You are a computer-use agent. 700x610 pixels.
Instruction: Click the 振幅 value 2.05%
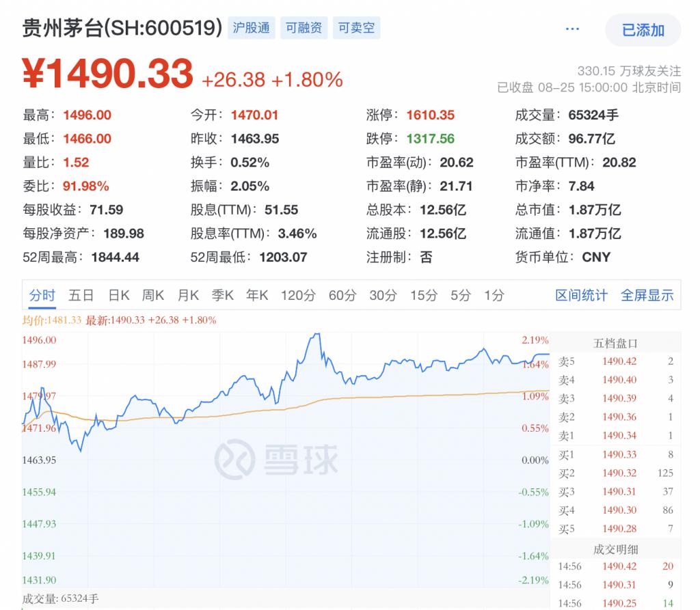tap(250, 186)
